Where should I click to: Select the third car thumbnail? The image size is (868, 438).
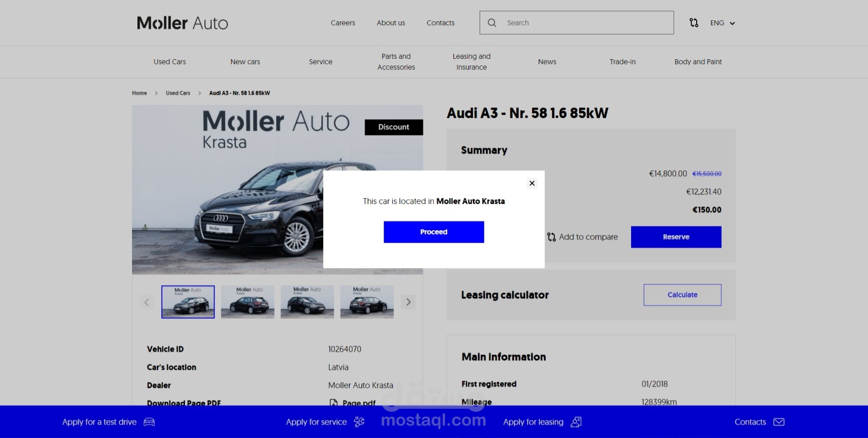(x=307, y=302)
